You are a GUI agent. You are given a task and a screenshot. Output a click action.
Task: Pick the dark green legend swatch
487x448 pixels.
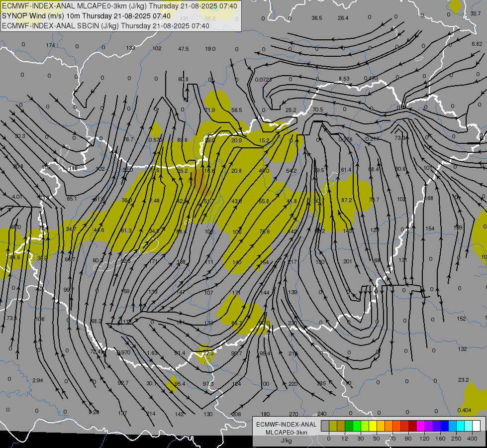[x=349, y=426]
